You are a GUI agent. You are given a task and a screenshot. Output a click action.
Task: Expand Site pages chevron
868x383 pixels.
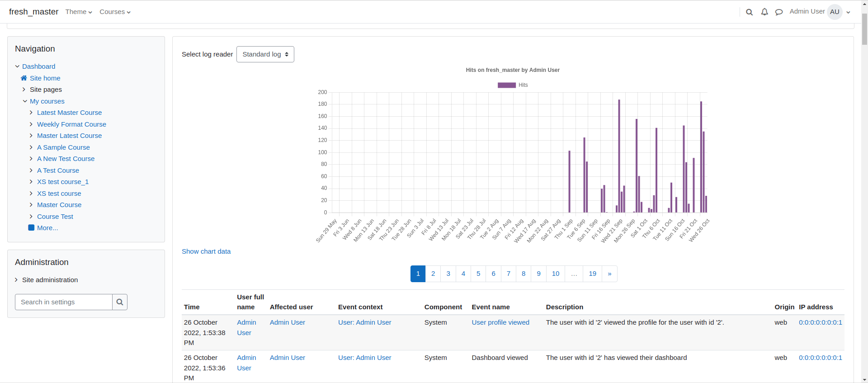[x=24, y=90]
